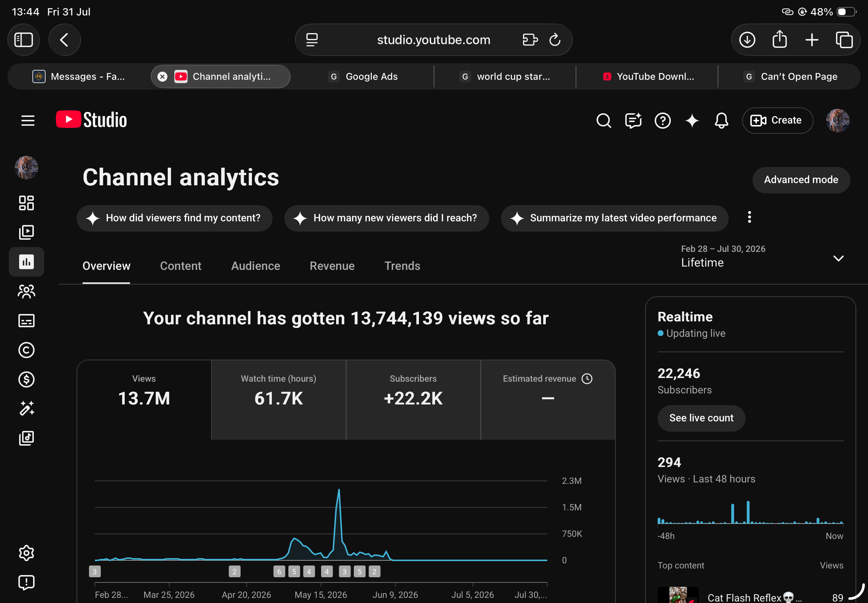Image resolution: width=868 pixels, height=603 pixels.
Task: Open the Content section in sidebar
Action: click(x=26, y=232)
